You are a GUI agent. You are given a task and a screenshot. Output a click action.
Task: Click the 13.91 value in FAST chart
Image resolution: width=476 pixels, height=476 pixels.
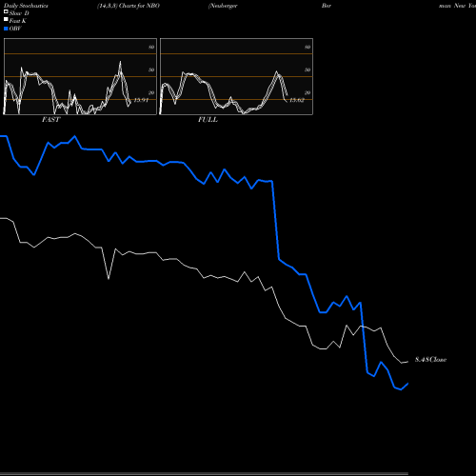(141, 100)
